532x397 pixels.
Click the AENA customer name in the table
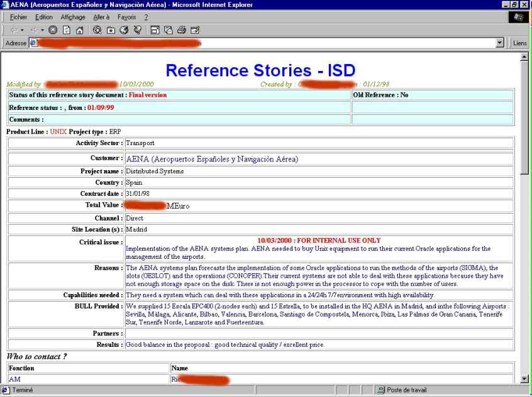click(212, 159)
